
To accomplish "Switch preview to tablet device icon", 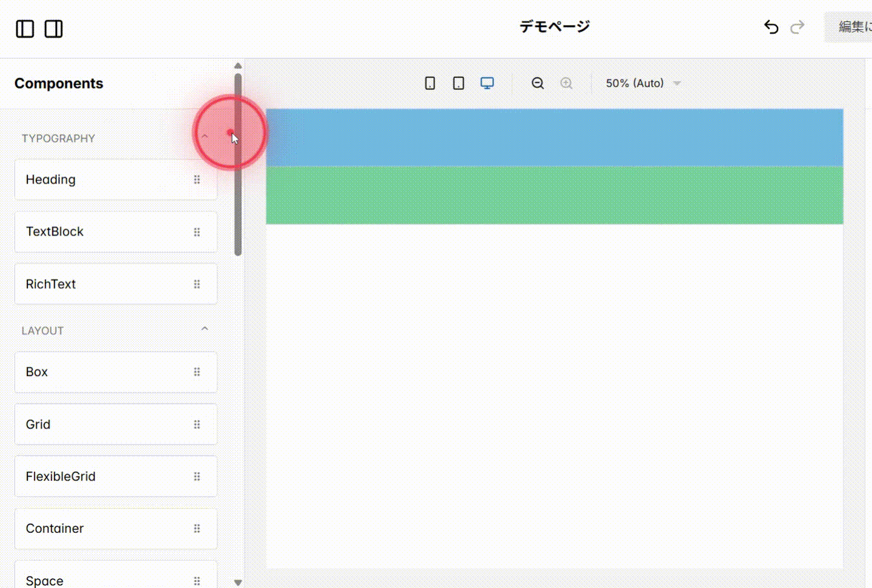I will pos(458,83).
